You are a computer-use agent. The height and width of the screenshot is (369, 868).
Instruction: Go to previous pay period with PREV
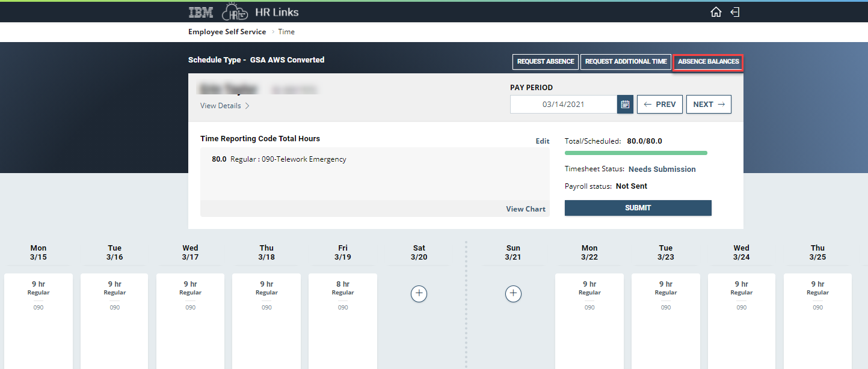[x=659, y=104]
